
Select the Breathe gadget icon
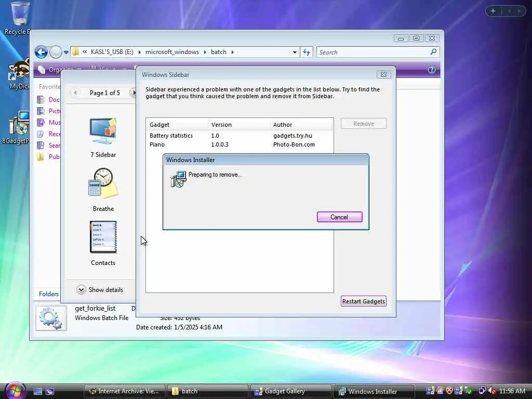click(x=103, y=183)
